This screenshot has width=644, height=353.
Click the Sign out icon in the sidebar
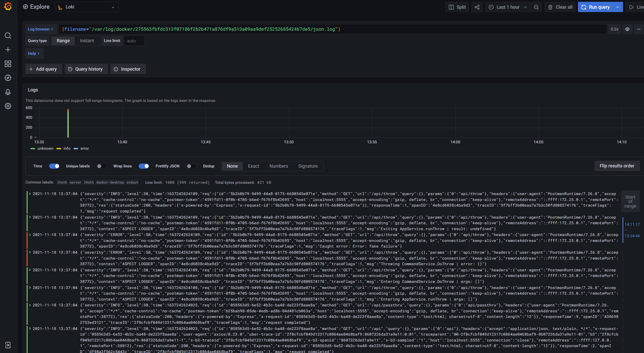(8, 345)
